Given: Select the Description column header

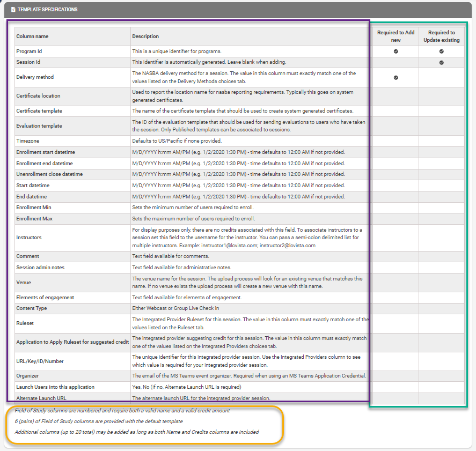Looking at the screenshot, I should coord(145,36).
